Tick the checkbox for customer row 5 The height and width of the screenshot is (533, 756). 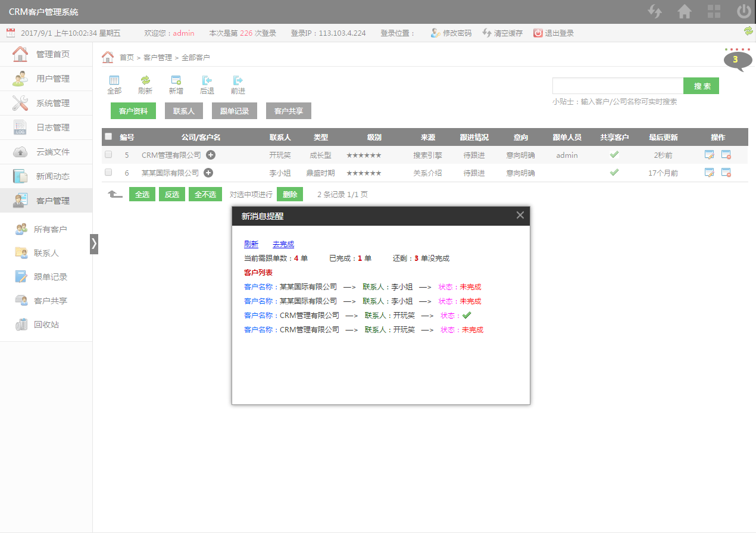(108, 154)
